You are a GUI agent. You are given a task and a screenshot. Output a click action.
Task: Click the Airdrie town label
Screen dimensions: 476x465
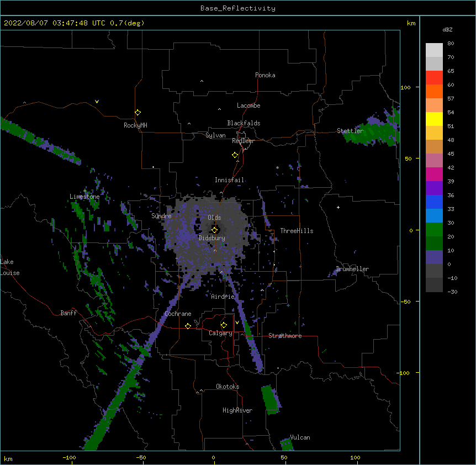(223, 297)
